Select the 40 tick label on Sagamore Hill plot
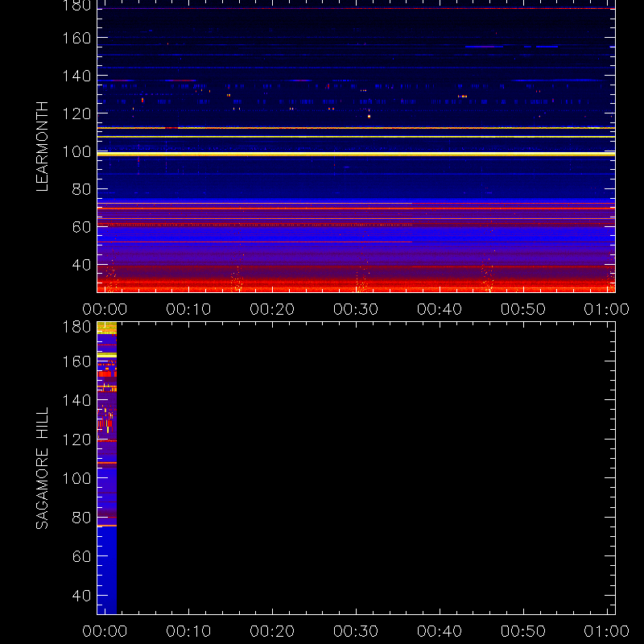This screenshot has width=644, height=644. pos(81,596)
